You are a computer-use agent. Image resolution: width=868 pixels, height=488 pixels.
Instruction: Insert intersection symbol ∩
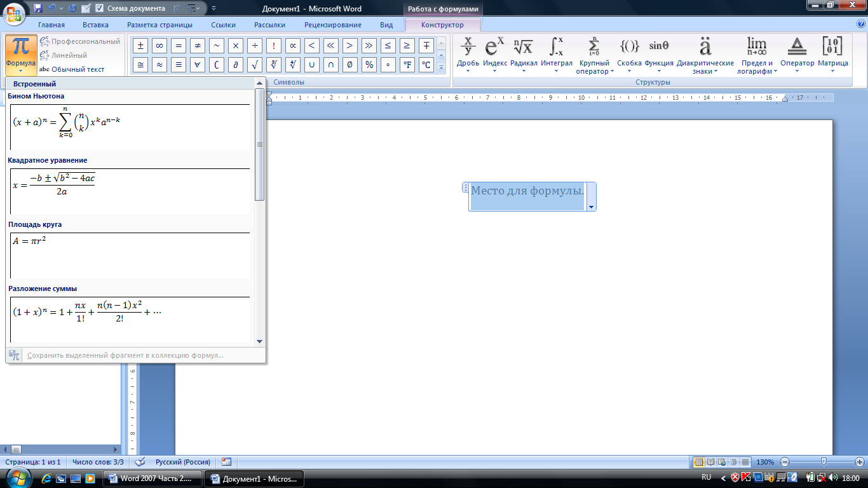point(331,64)
